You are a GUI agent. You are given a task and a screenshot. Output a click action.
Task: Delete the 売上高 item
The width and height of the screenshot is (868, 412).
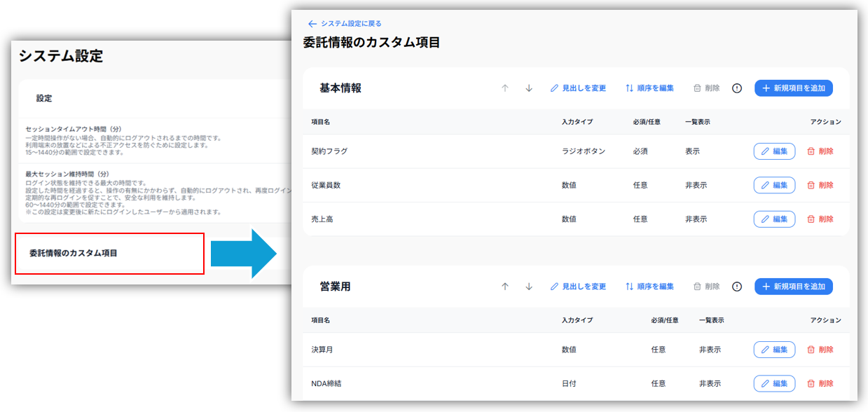coord(820,219)
